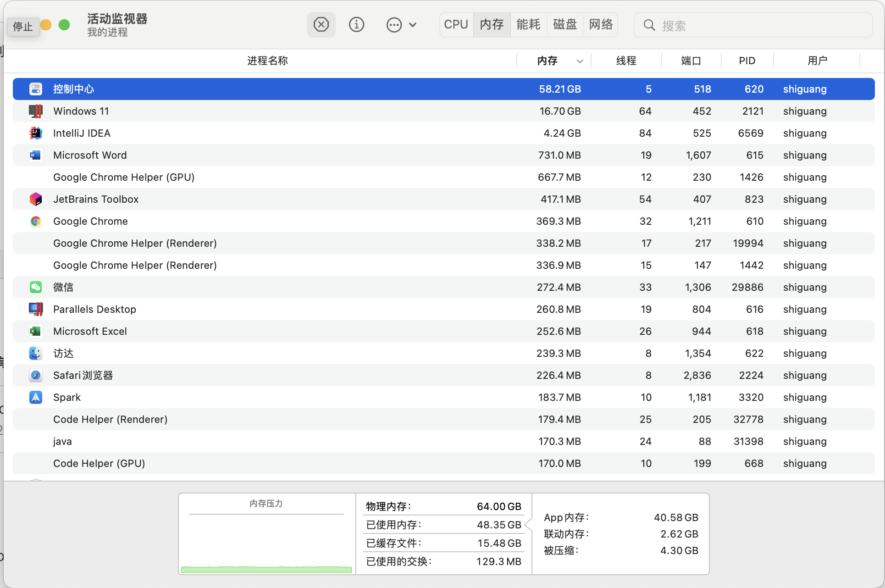Switch to the 能耗 tab

click(x=528, y=24)
